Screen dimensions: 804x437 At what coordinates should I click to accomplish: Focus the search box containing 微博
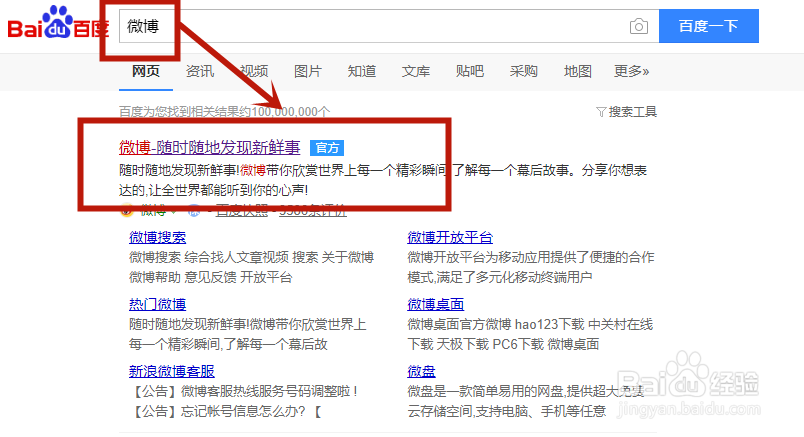[x=389, y=26]
